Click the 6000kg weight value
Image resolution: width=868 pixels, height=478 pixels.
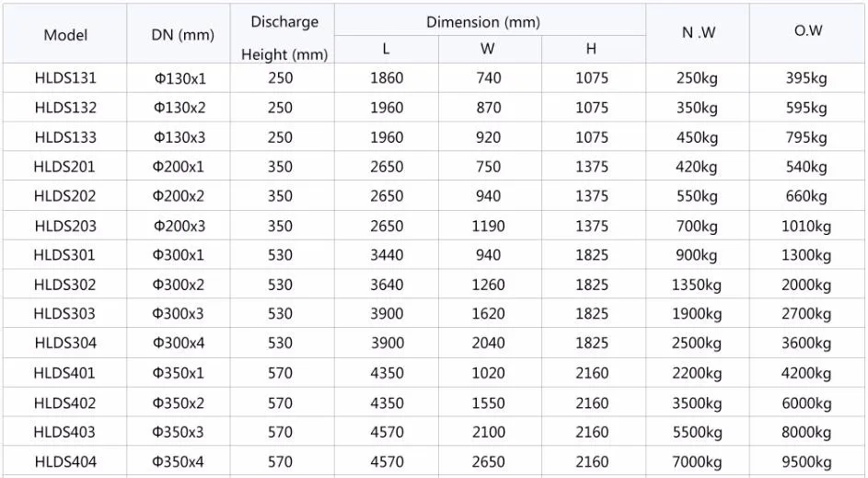(806, 403)
